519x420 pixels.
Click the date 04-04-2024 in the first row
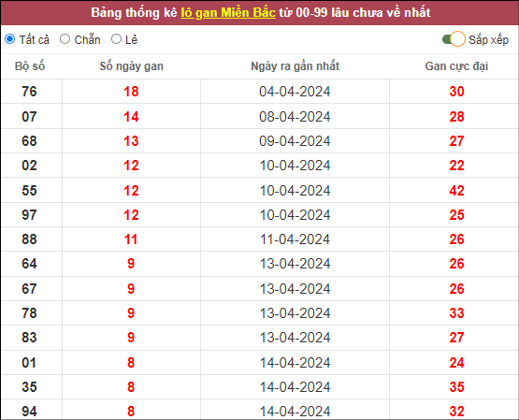click(x=295, y=92)
